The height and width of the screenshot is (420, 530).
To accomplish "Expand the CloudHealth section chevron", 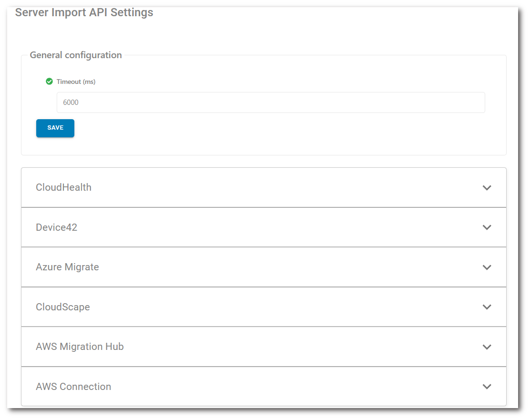I will [487, 188].
